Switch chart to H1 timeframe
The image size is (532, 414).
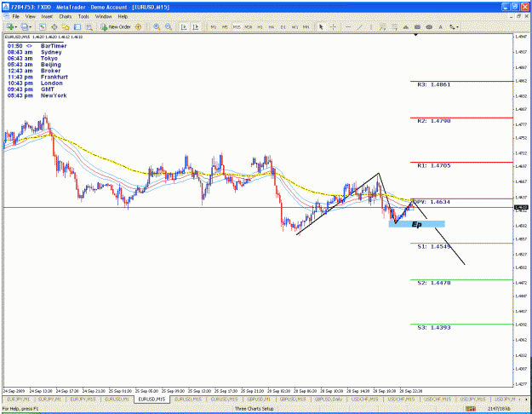[x=260, y=26]
